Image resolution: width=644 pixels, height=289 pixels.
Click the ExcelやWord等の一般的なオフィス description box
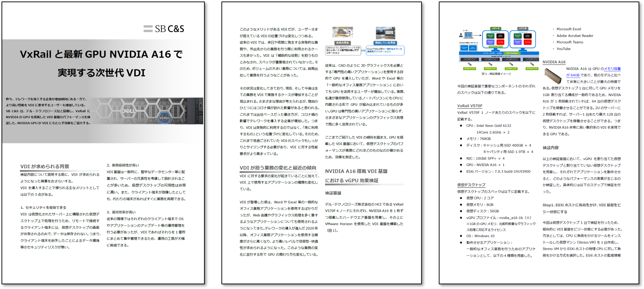pyautogui.click(x=385, y=50)
